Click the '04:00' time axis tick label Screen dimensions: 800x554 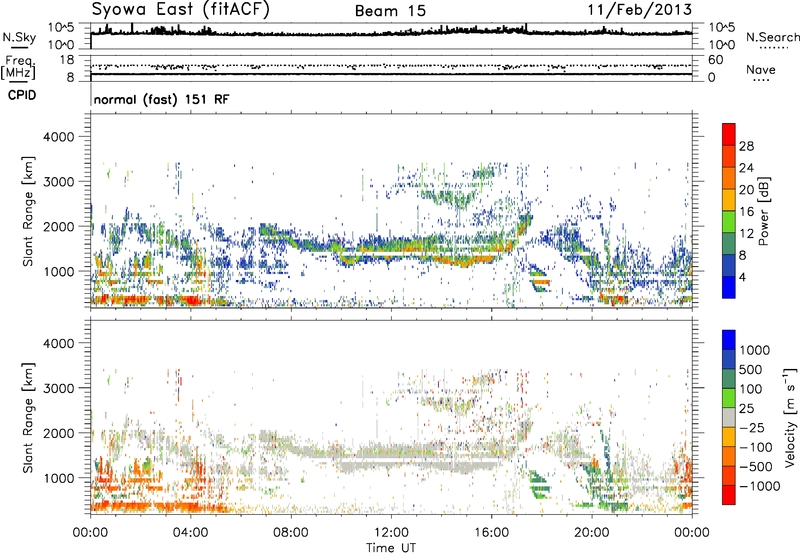[x=191, y=533]
